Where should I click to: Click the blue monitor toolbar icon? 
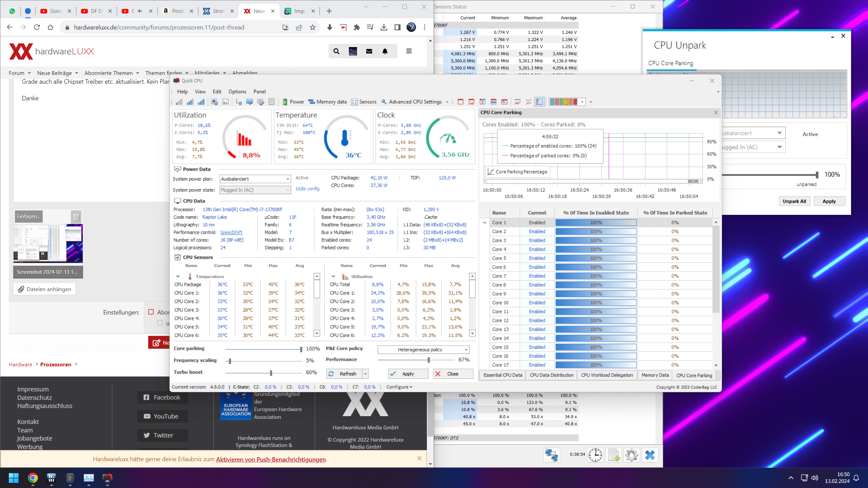click(250, 102)
